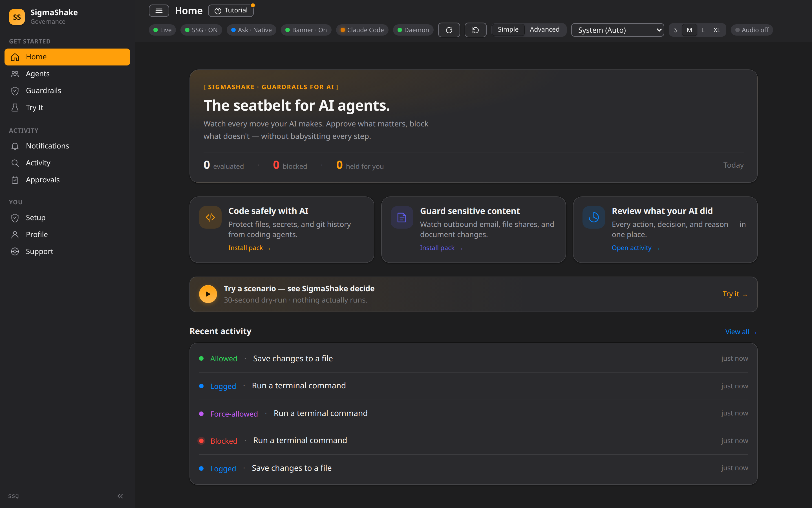
Task: Click Install pack under Guard sensitive content
Action: (x=441, y=248)
